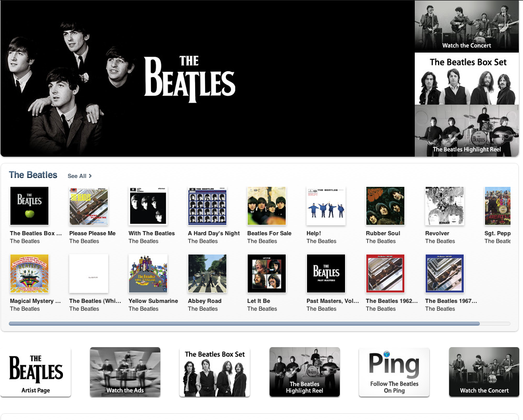523x420 pixels.
Task: Expand See All via the chevron arrow
Action: [90, 176]
